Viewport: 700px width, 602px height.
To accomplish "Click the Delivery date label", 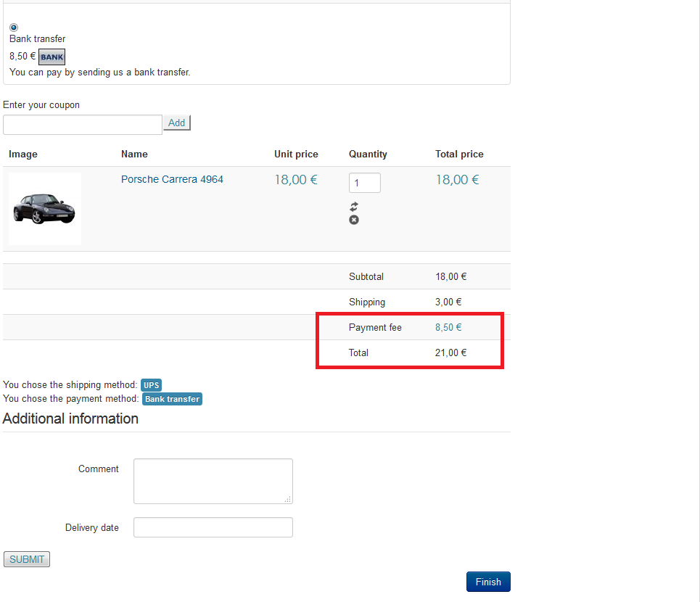I will click(92, 527).
